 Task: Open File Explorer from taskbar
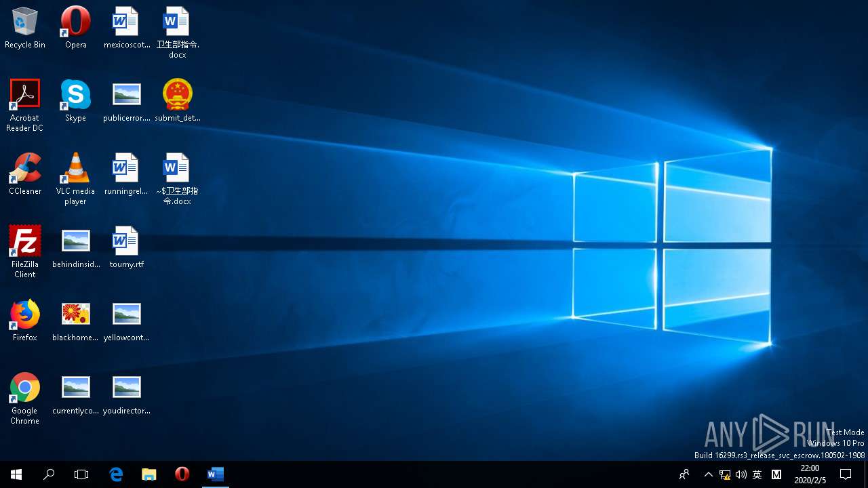[x=149, y=474]
